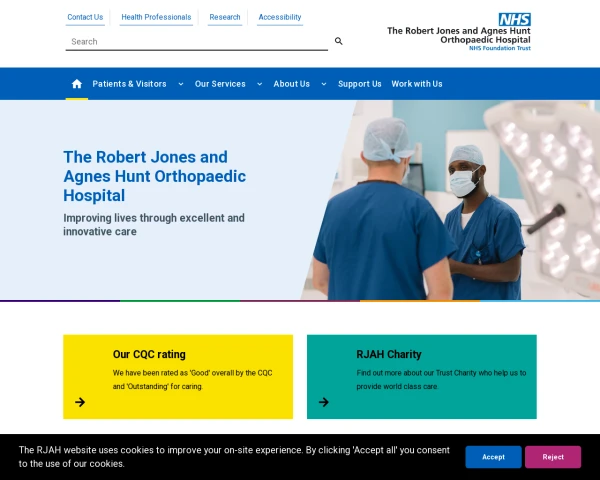This screenshot has height=480, width=600.
Task: Reject cookies with the Reject button
Action: tap(553, 457)
